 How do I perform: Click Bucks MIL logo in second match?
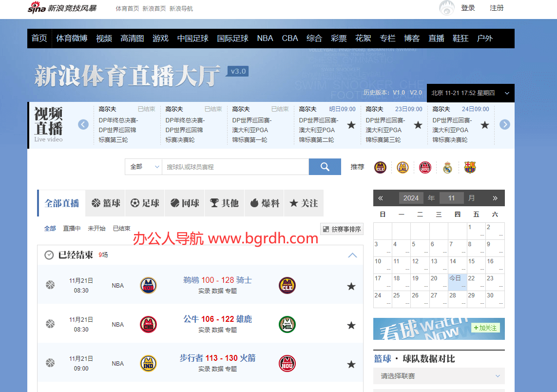[x=287, y=325]
